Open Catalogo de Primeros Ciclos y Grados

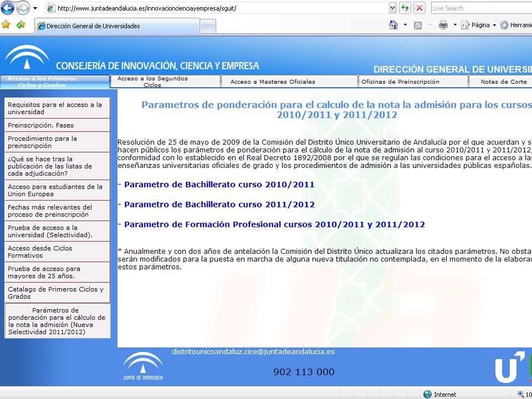[x=57, y=293]
